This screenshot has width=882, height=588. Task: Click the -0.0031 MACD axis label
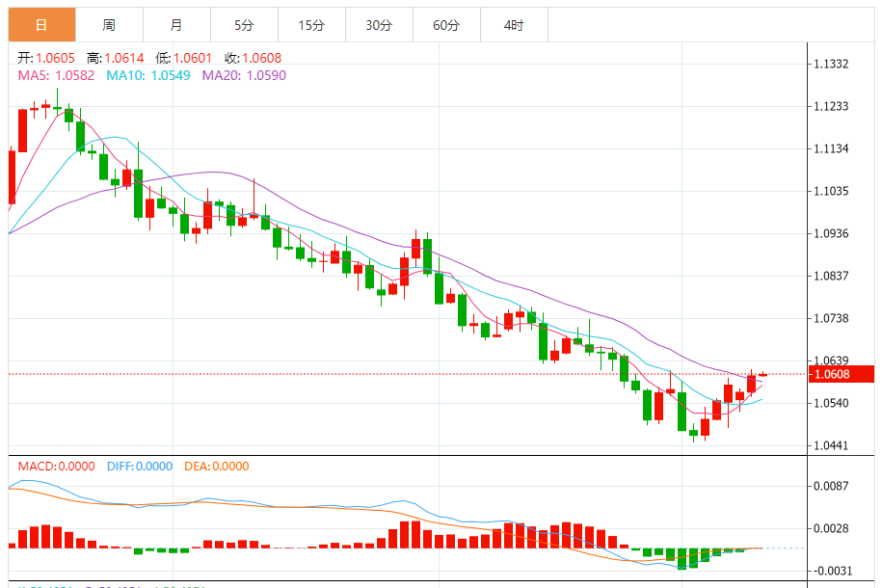831,571
